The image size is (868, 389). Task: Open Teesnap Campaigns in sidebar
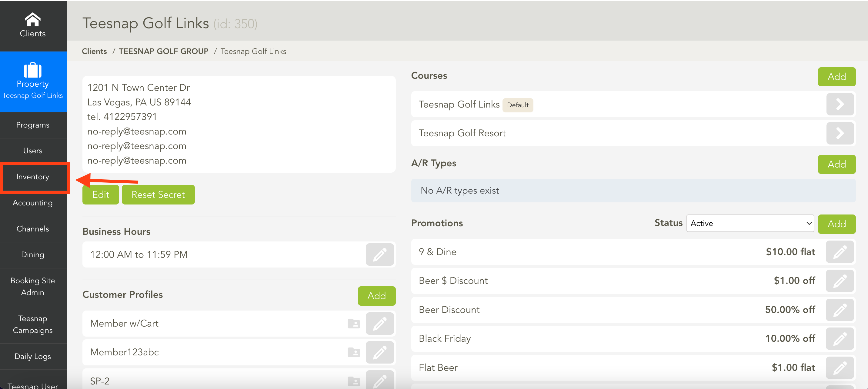click(x=33, y=324)
